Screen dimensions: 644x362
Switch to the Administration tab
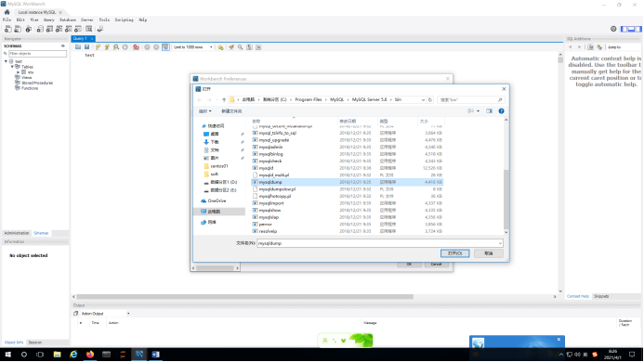click(17, 233)
